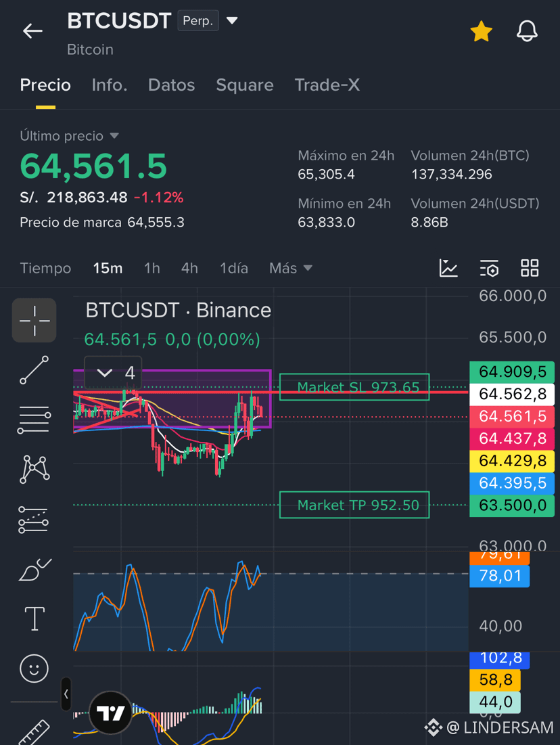Select the forecast position tool
Image resolution: width=560 pixels, height=745 pixels.
pos(33,520)
